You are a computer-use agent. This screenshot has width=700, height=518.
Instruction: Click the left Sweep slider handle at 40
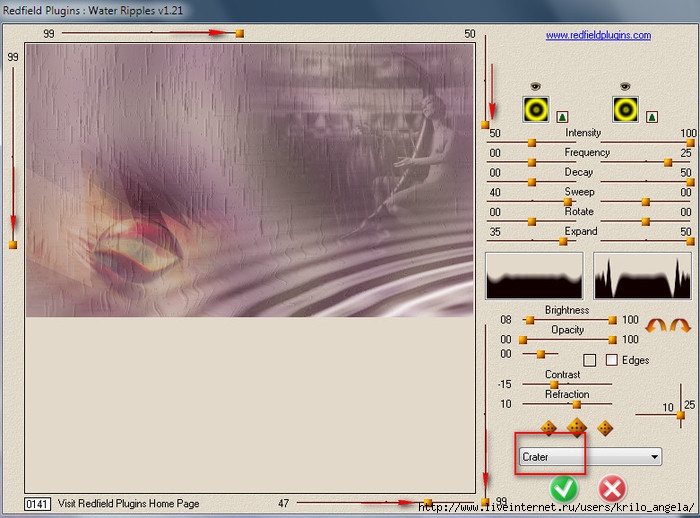point(568,202)
